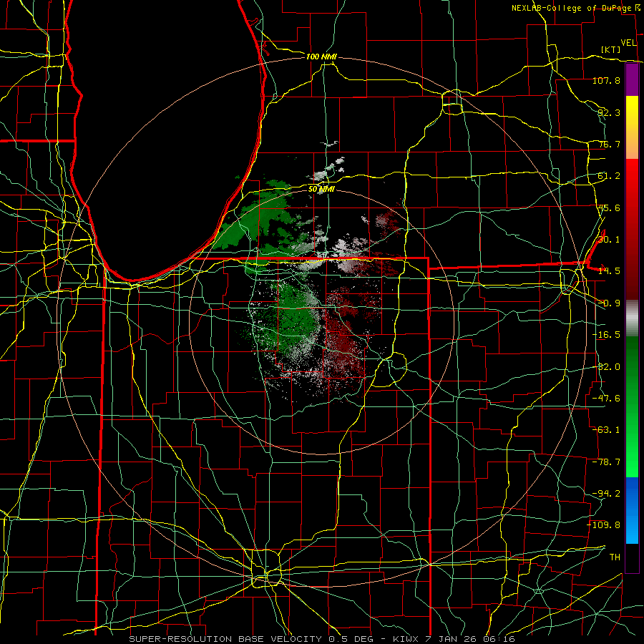Select the -32.0 legend value
The width and height of the screenshot is (644, 644).
pyautogui.click(x=606, y=367)
